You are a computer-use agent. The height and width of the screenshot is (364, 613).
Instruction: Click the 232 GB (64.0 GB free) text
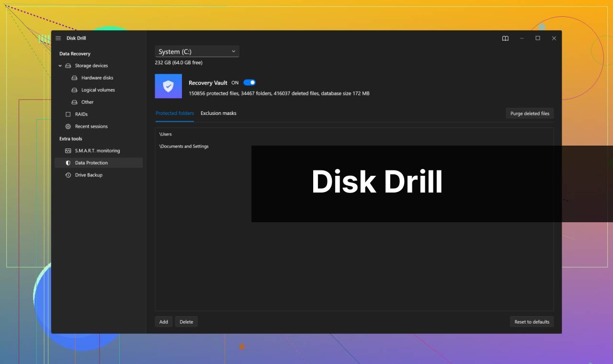point(179,63)
